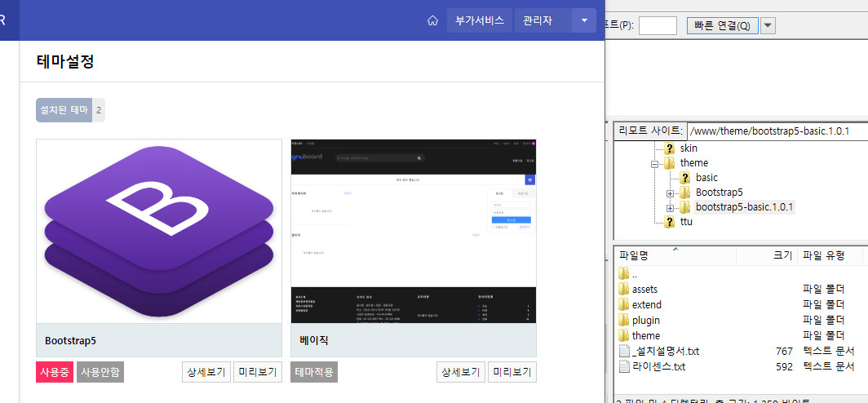This screenshot has height=403, width=868.
Task: Open the 부가서비스 menu
Action: click(480, 20)
